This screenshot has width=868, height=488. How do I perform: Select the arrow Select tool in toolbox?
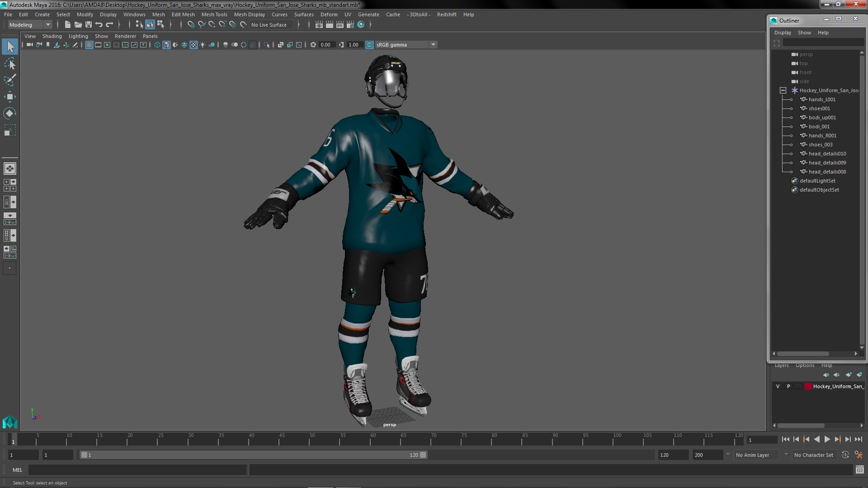click(x=10, y=47)
